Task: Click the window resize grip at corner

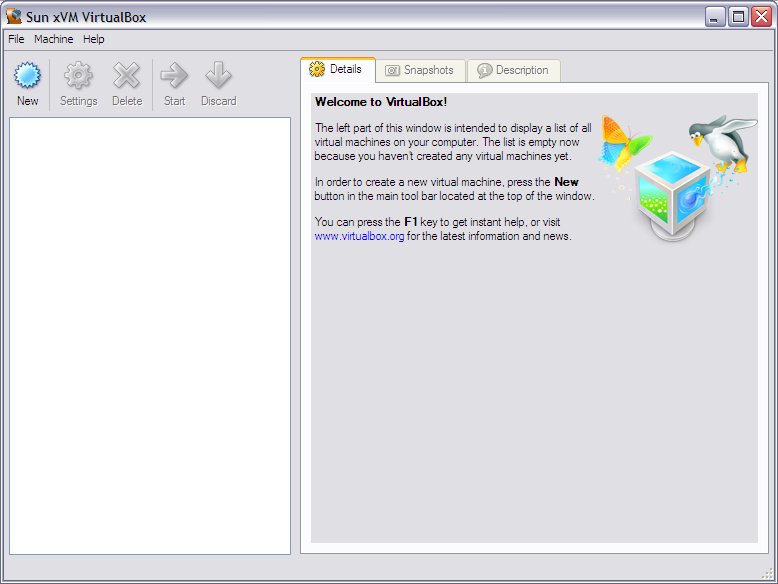Action: pos(768,574)
